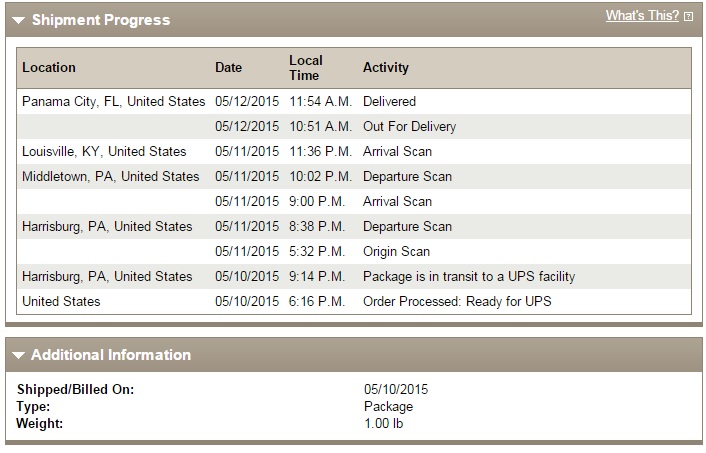
Task: Click the Weight value 1.00 lb
Action: 384,423
